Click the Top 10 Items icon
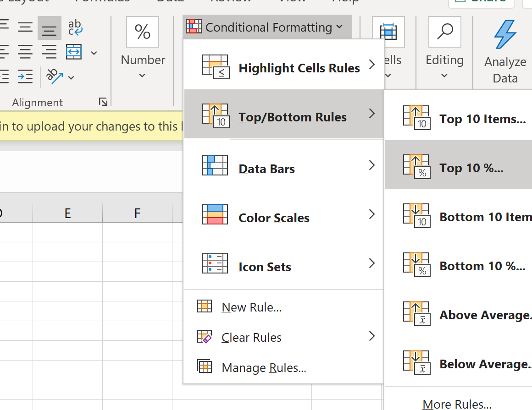This screenshot has width=532, height=410. pos(416,118)
